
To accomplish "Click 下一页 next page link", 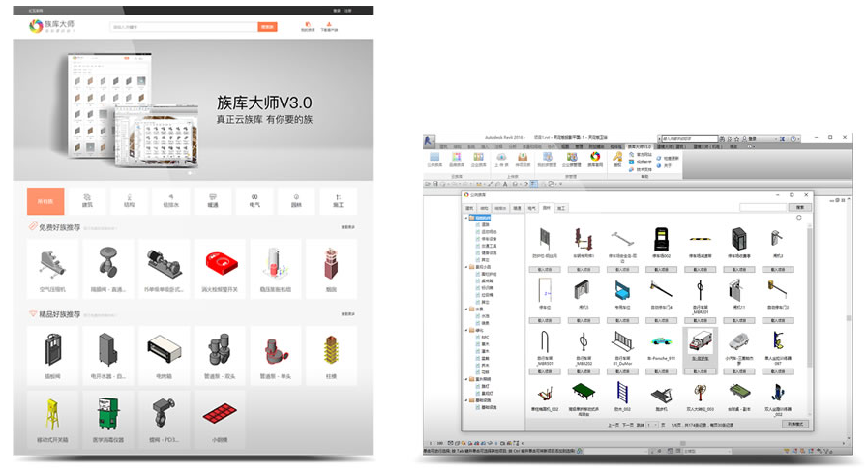I will 627,425.
